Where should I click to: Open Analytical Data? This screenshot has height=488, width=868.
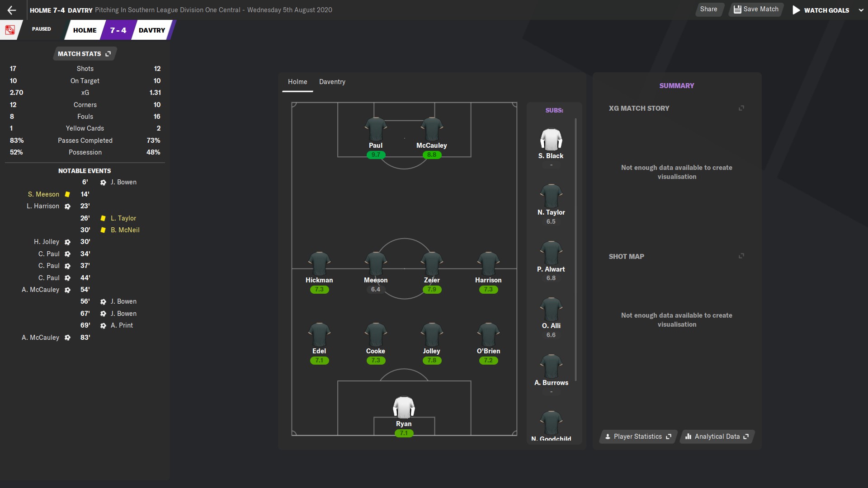click(x=717, y=436)
